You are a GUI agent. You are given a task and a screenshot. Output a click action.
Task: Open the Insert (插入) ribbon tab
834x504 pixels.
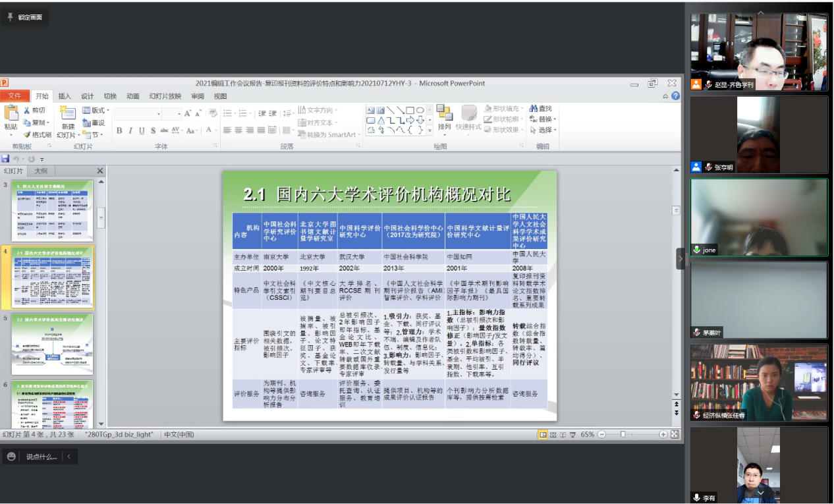(x=65, y=96)
